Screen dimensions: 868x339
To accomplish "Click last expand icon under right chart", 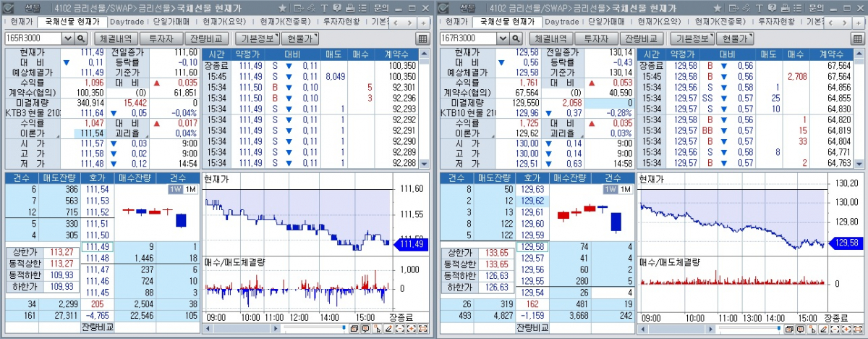I will (x=858, y=328).
